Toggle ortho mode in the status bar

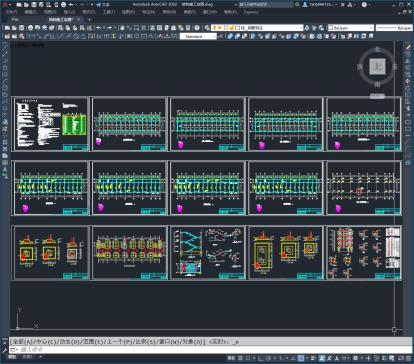tap(260, 358)
